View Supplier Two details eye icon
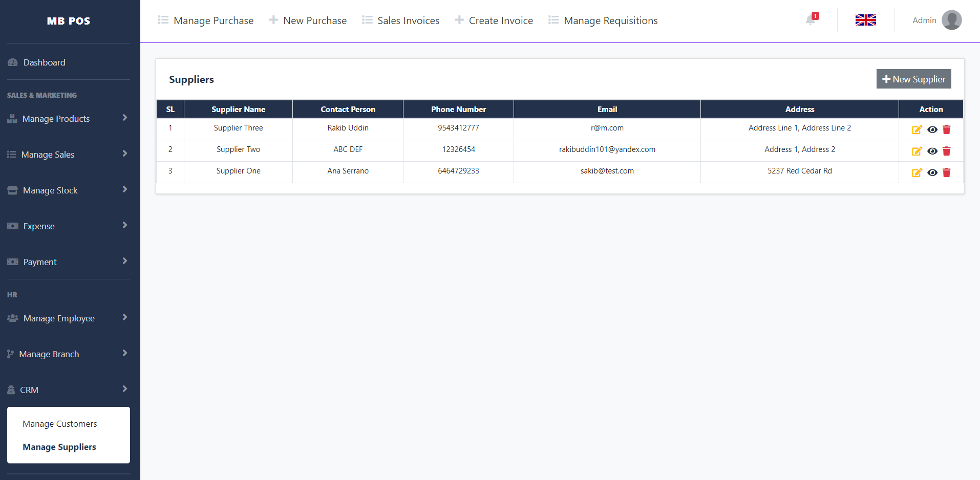980x480 pixels. point(932,151)
